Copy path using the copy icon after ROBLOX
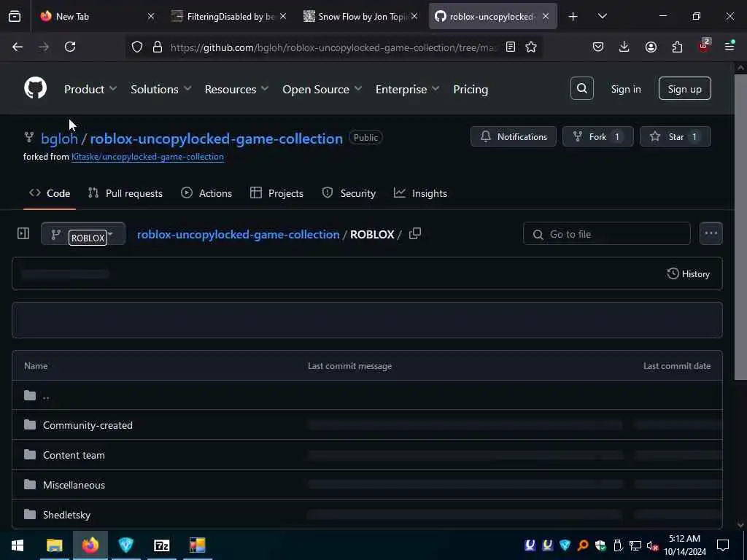This screenshot has width=747, height=560. (x=415, y=234)
